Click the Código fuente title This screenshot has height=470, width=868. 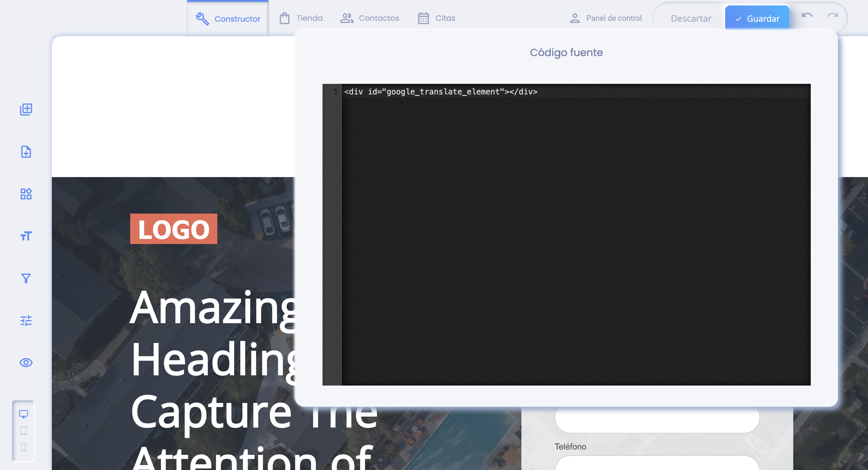coord(566,52)
